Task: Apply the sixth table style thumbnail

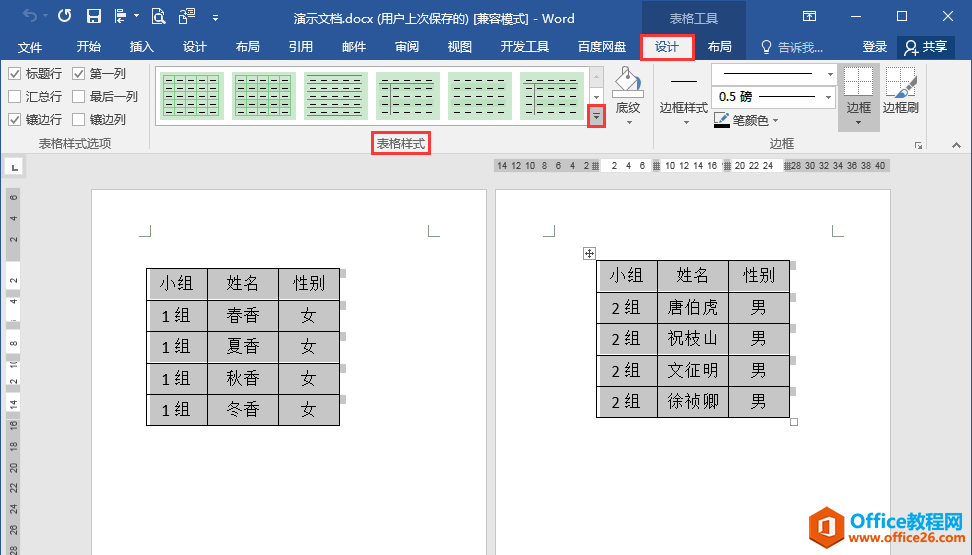Action: (x=551, y=95)
